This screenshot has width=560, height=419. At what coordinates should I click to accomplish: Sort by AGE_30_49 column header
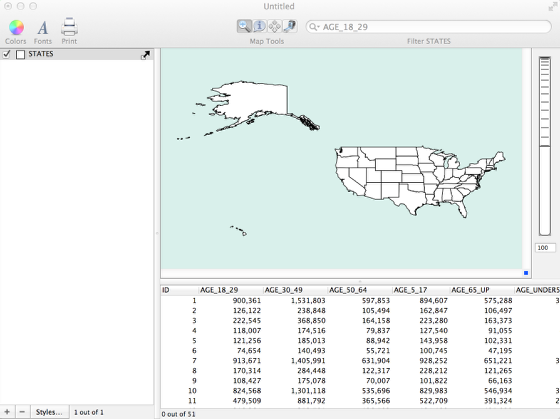295,290
